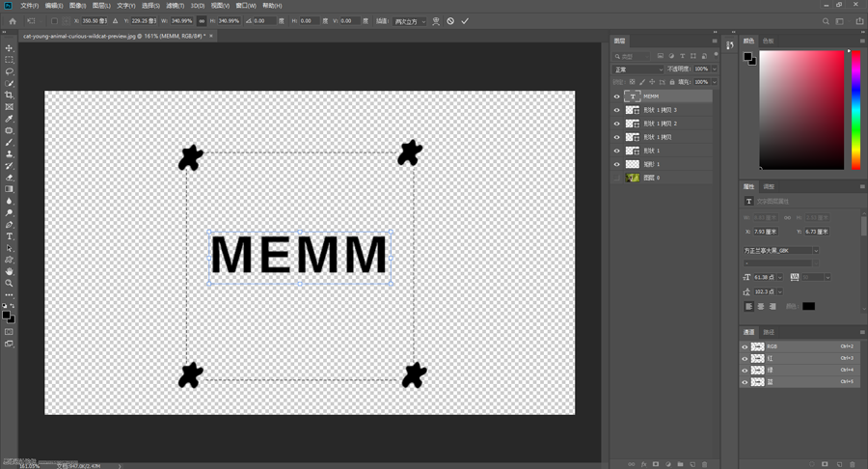Open the 两次立方 interpolation dropdown
The height and width of the screenshot is (469, 868).
pyautogui.click(x=410, y=20)
